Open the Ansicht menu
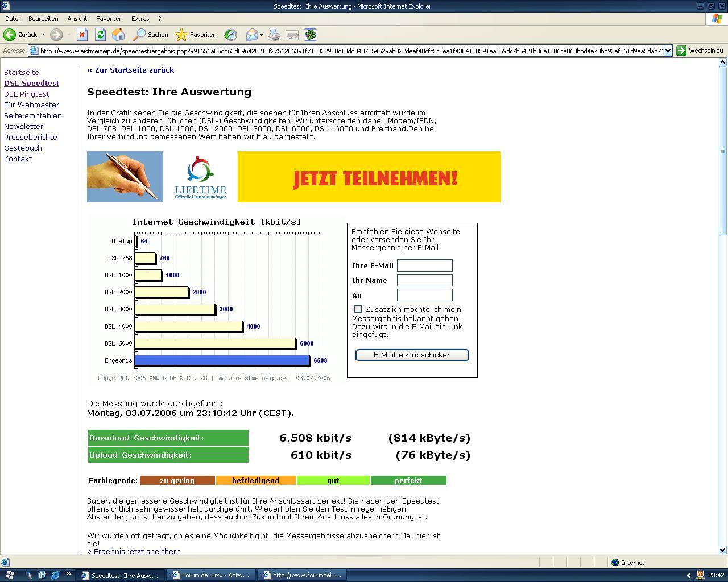Viewport: 728px width, 582px height. click(77, 19)
